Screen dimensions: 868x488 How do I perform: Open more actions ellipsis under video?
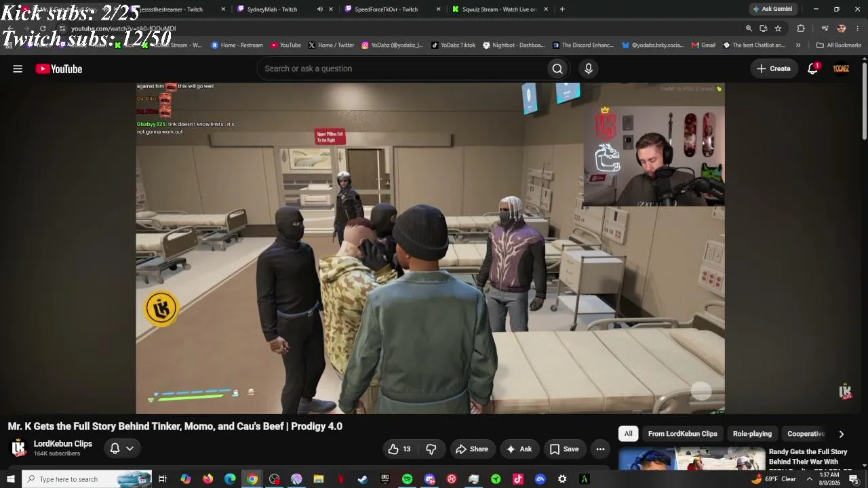pyautogui.click(x=600, y=449)
